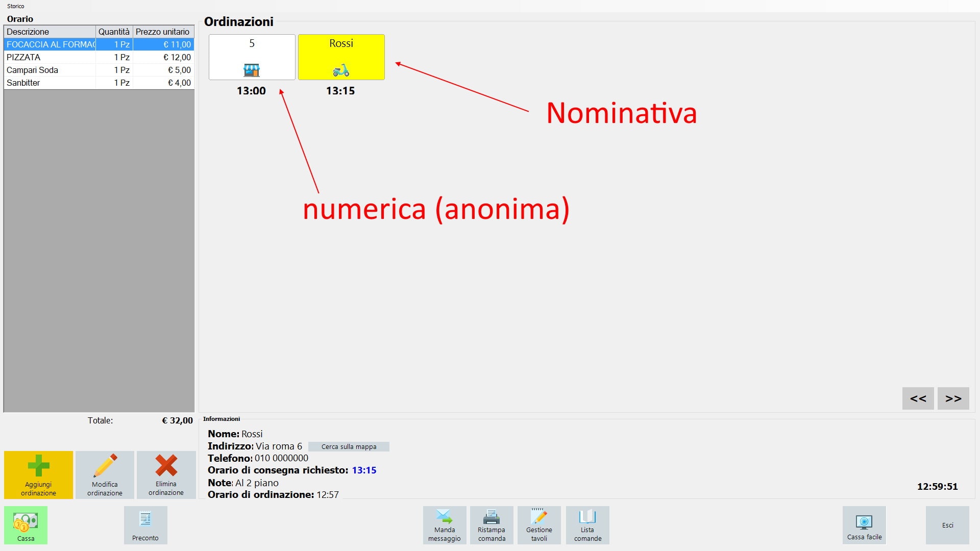
Task: Click the Quantità column header
Action: click(114, 32)
